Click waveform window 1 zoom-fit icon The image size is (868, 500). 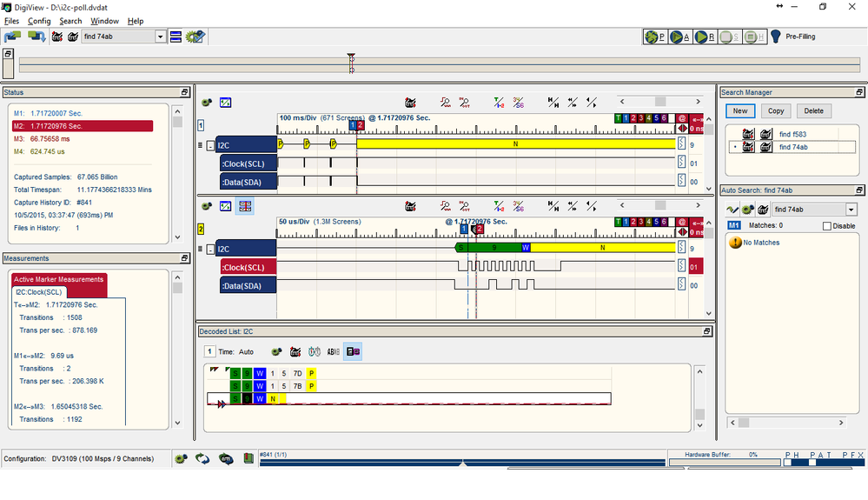225,103
